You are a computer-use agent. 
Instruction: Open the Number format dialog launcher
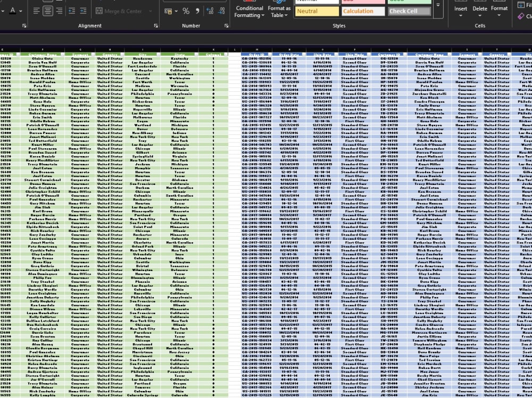coord(226,26)
